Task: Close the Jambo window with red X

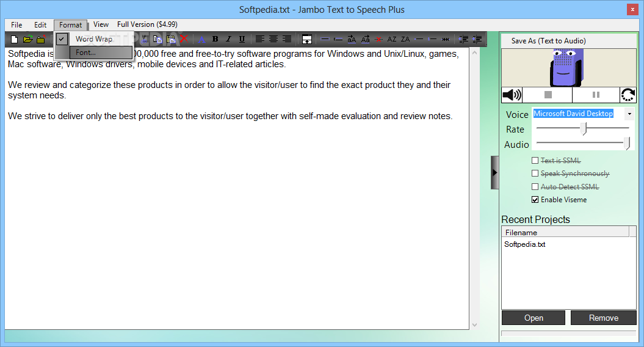Action: click(632, 9)
